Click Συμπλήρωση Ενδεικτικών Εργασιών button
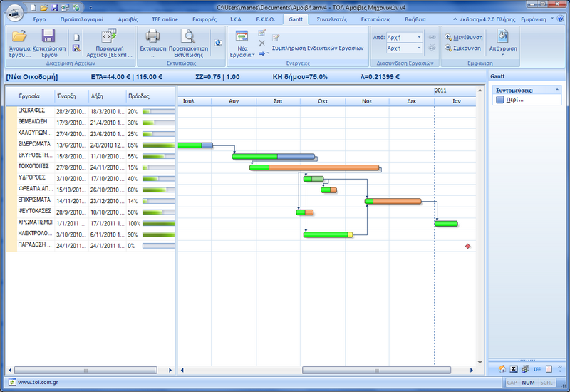Image resolution: width=570 pixels, height=392 pixels. coord(317,48)
